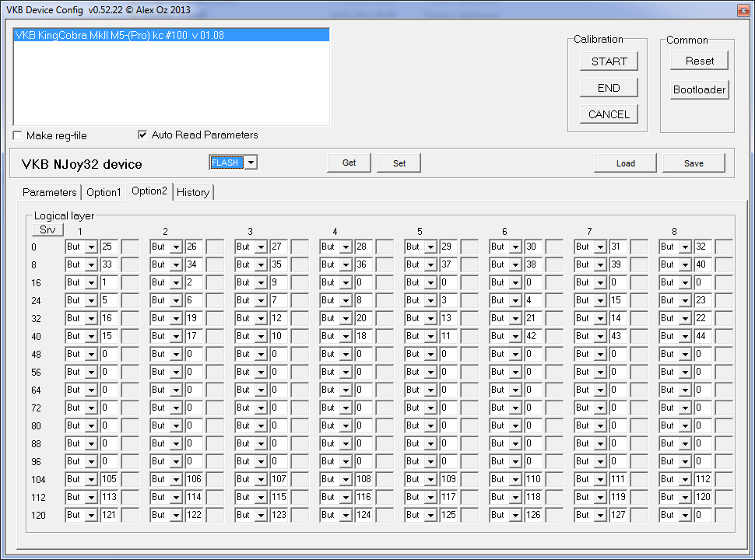Click the empty box right of 40
The height and width of the screenshot is (560, 755).
(724, 264)
